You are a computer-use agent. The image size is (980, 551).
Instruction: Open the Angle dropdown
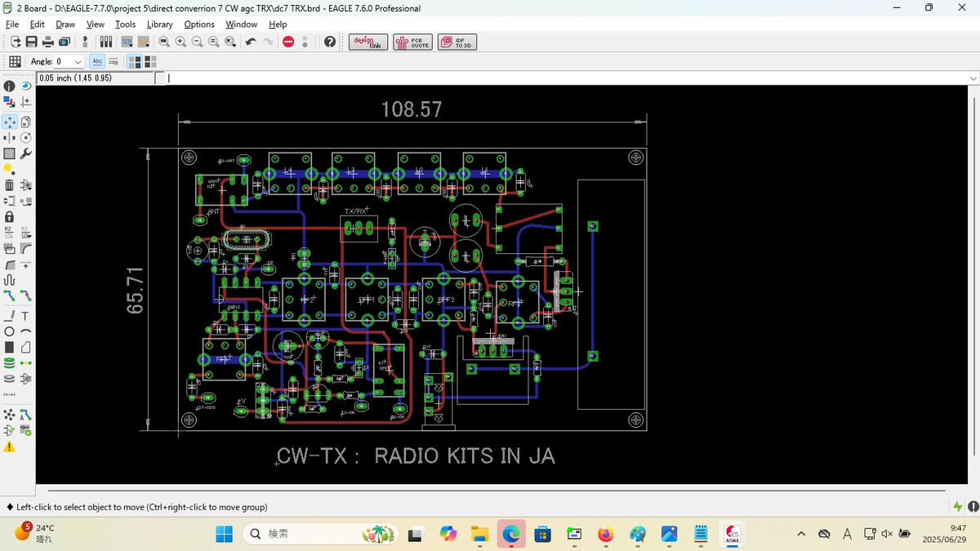pos(78,62)
